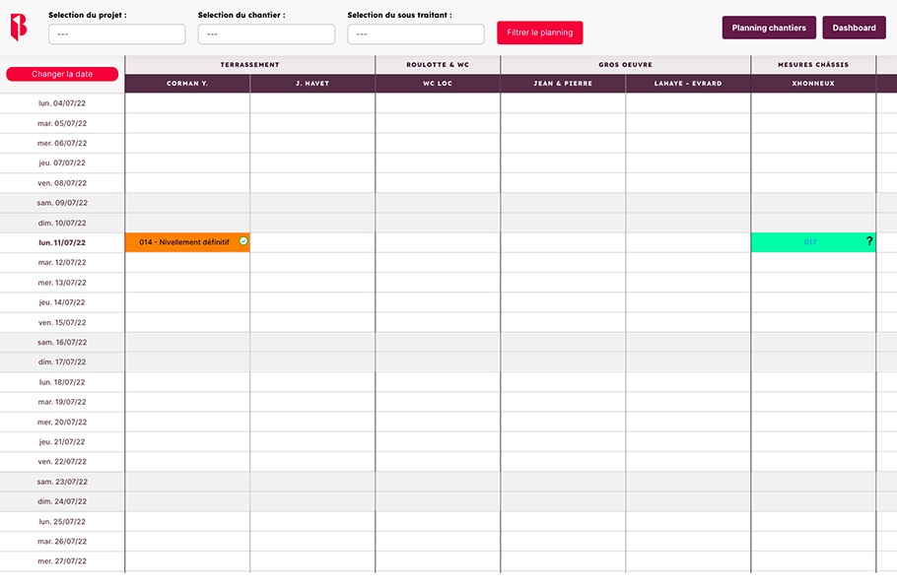Open the 'Selection du projet' dropdown
Viewport: 897px width, 588px height.
click(x=116, y=34)
